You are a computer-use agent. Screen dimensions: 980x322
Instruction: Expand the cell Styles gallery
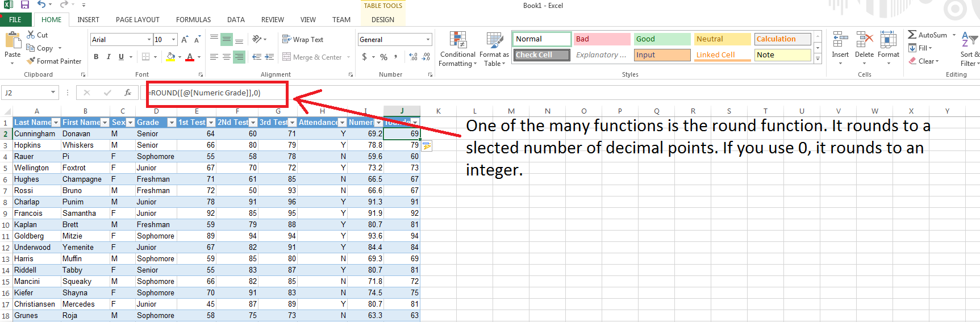[x=818, y=58]
